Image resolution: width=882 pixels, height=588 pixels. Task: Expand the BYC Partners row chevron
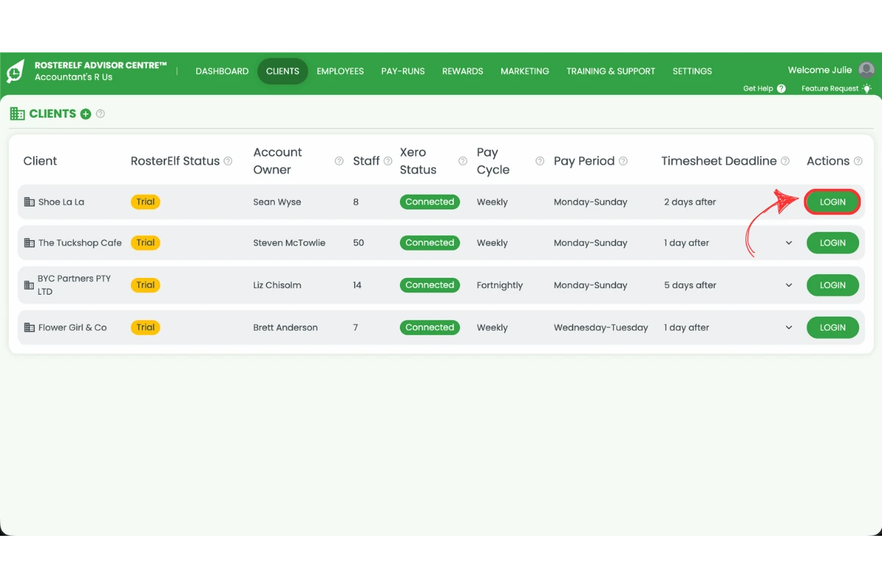click(x=789, y=285)
